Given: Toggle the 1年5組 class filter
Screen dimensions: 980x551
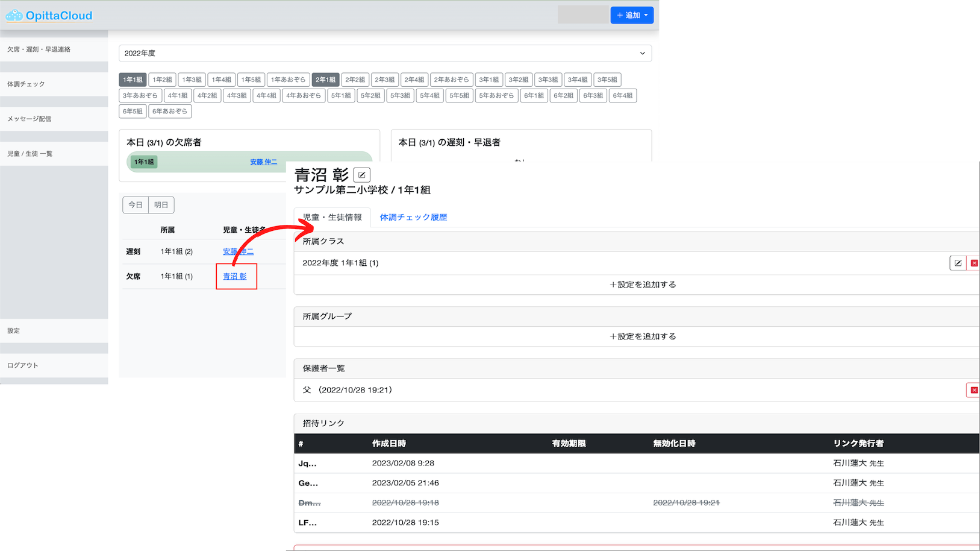Looking at the screenshot, I should point(251,80).
